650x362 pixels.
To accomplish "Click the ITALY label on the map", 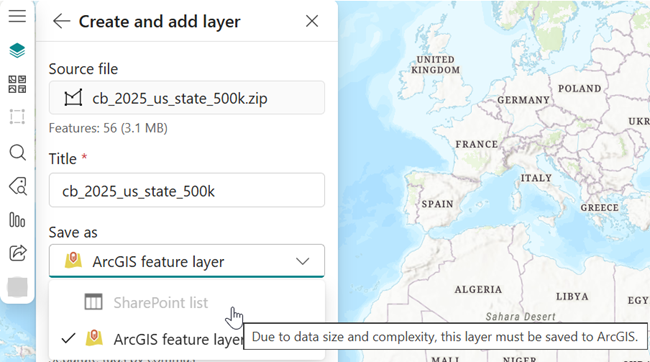I will (536, 178).
